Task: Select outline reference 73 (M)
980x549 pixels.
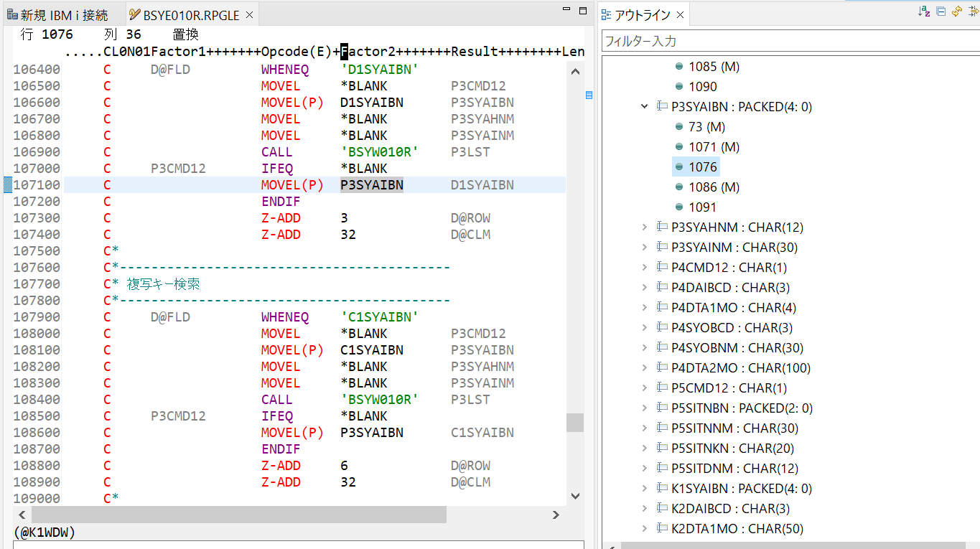Action: [706, 126]
